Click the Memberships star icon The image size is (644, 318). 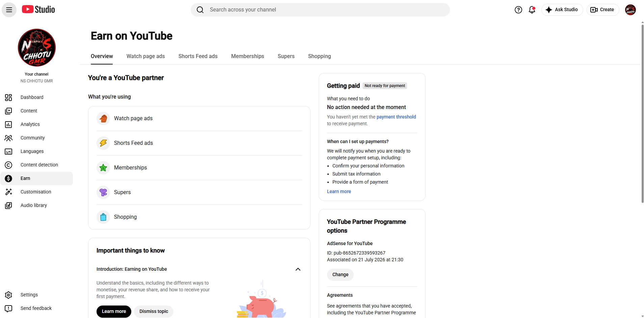[103, 168]
